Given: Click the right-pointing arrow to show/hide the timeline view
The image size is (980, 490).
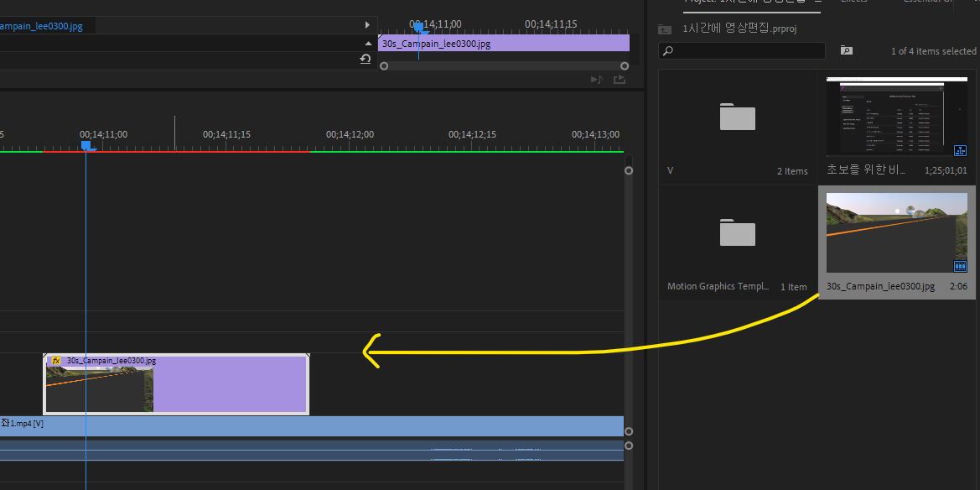Looking at the screenshot, I should point(367,25).
